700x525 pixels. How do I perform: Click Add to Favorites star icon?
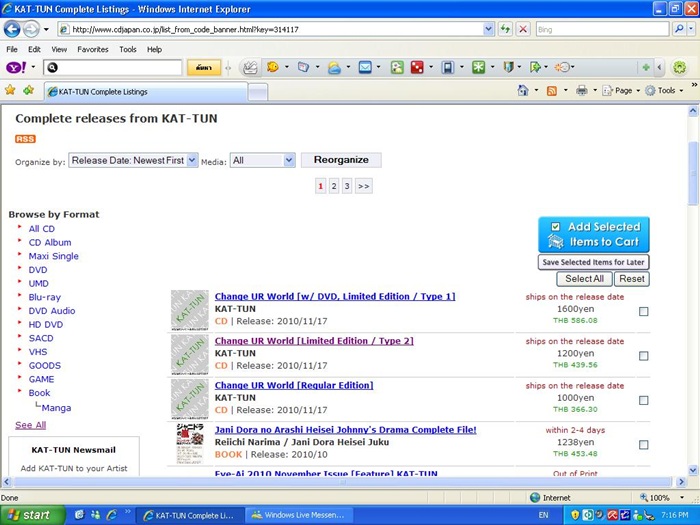click(x=29, y=91)
